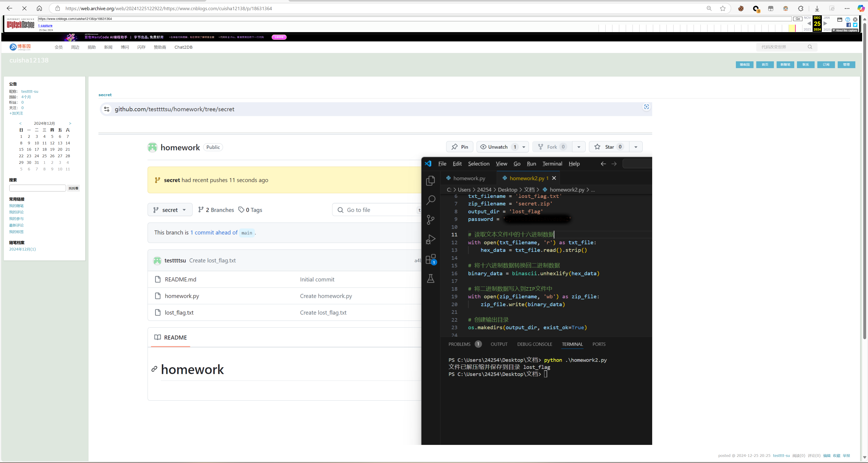Open the 2024年12月(1) archive link
Screen dimensions: 868x463
pyautogui.click(x=22, y=249)
